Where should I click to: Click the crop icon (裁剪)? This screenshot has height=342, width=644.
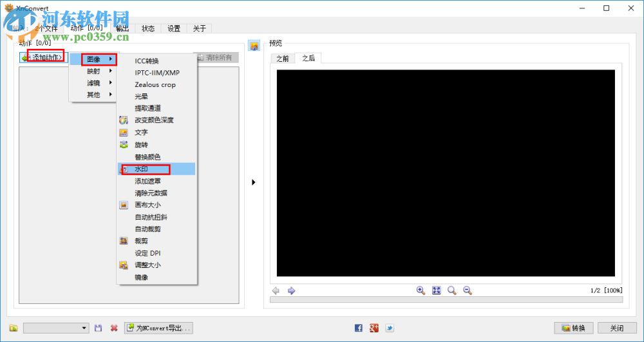click(123, 241)
